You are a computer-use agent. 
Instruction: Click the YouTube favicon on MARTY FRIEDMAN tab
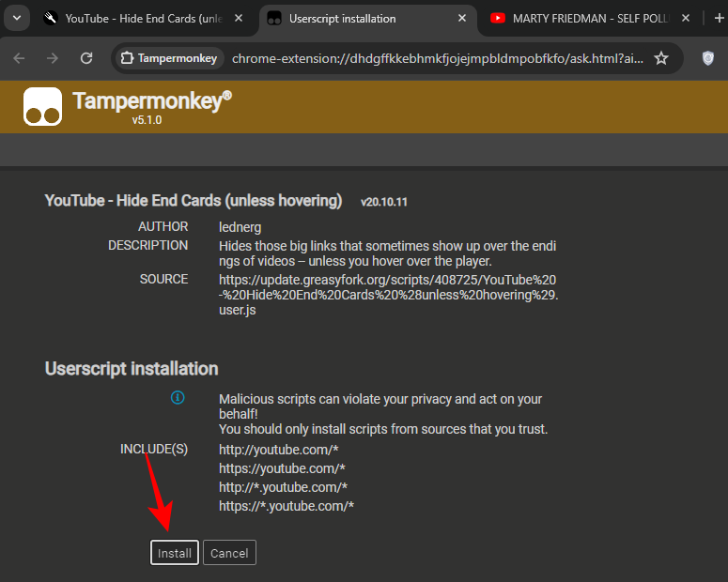(x=498, y=18)
